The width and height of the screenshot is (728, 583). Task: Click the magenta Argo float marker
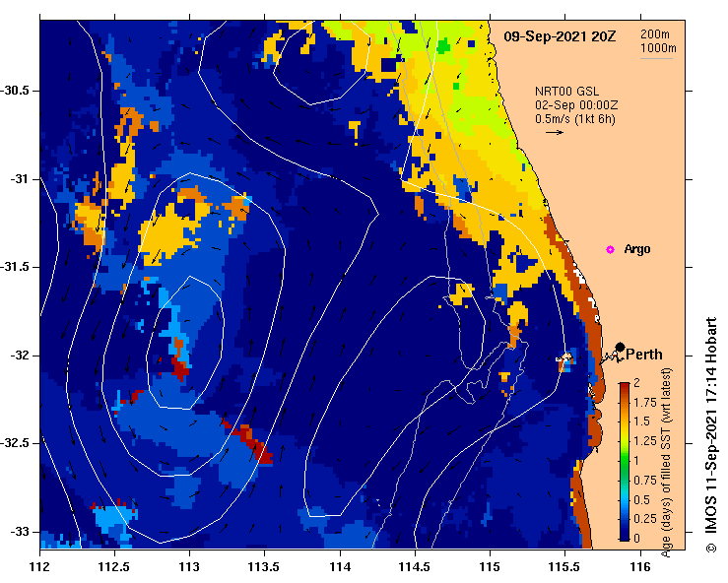[x=610, y=250]
